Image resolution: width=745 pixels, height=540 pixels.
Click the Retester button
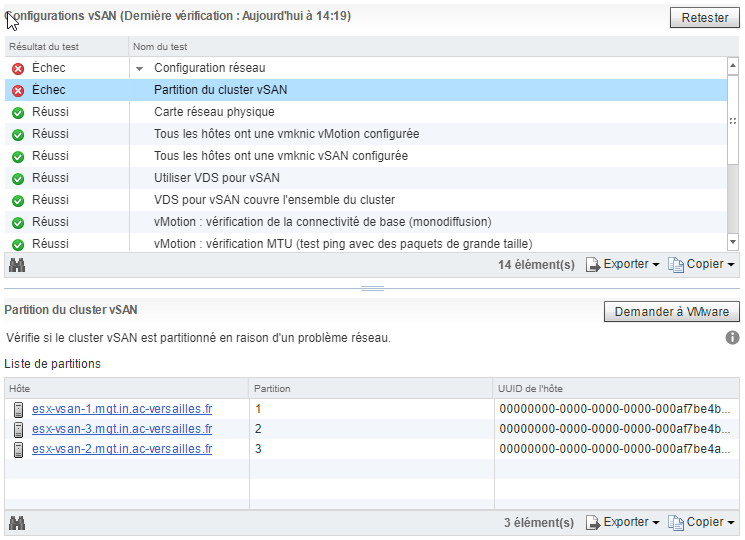pos(705,18)
